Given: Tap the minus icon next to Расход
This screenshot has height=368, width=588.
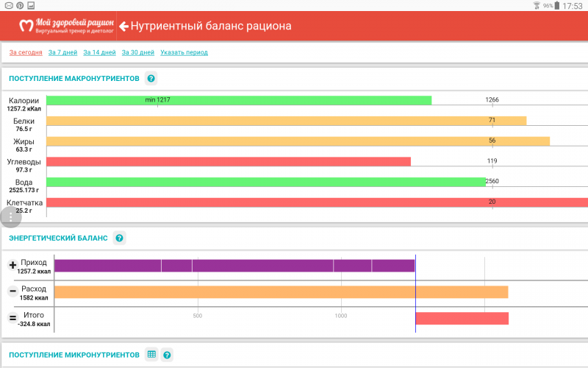Looking at the screenshot, I should pos(12,291).
